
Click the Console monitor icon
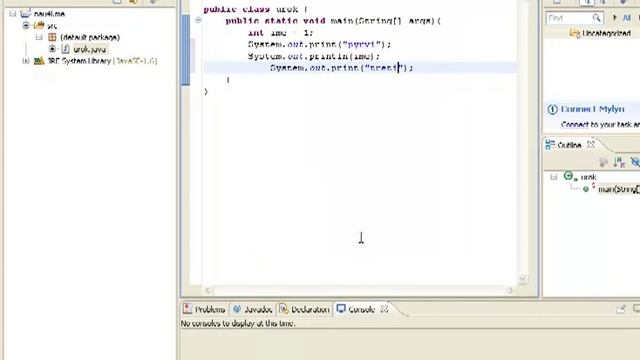(341, 309)
